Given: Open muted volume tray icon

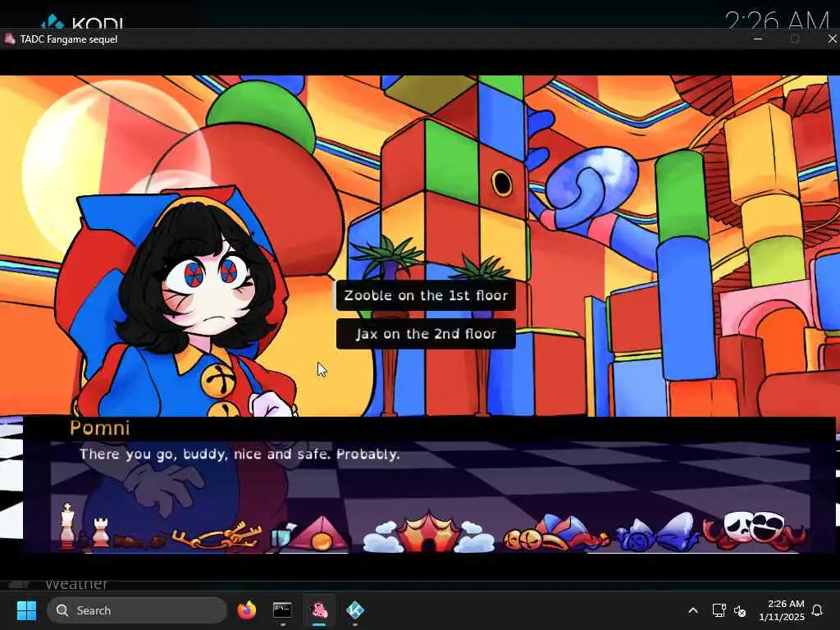Looking at the screenshot, I should pos(740,610).
